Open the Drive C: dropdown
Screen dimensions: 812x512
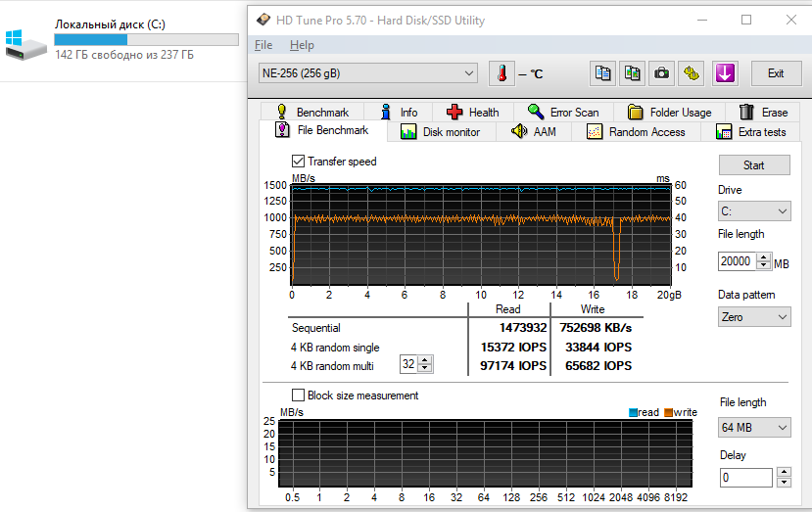click(x=754, y=211)
